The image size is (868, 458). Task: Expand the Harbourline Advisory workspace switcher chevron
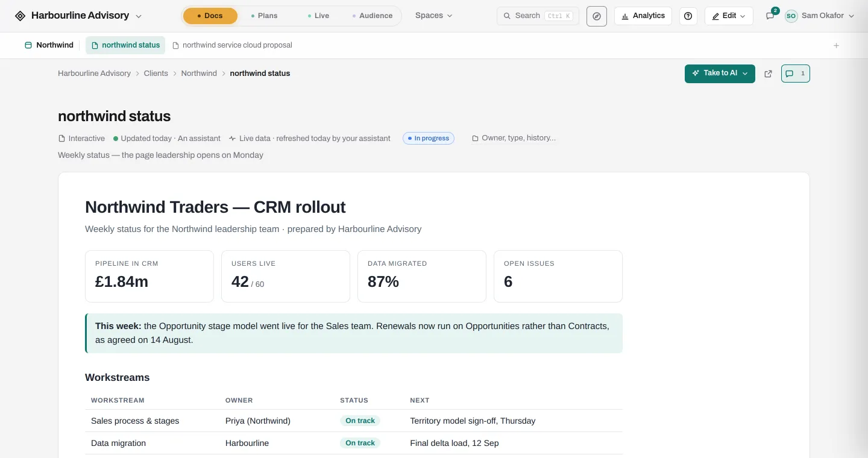(x=139, y=16)
